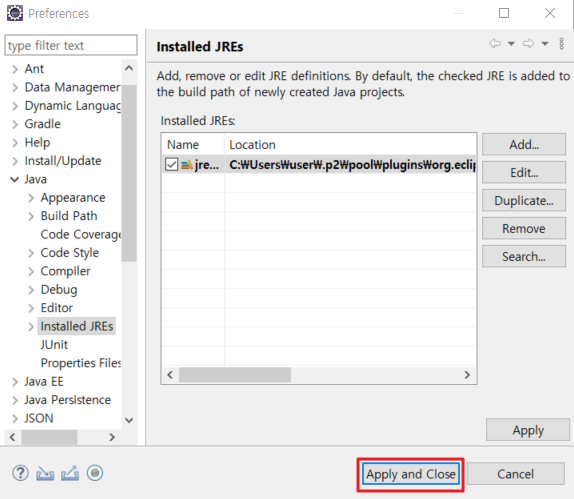Viewport: 574px width, 499px height.
Task: Click JRE table scrollbar left arrow
Action: pyautogui.click(x=170, y=375)
